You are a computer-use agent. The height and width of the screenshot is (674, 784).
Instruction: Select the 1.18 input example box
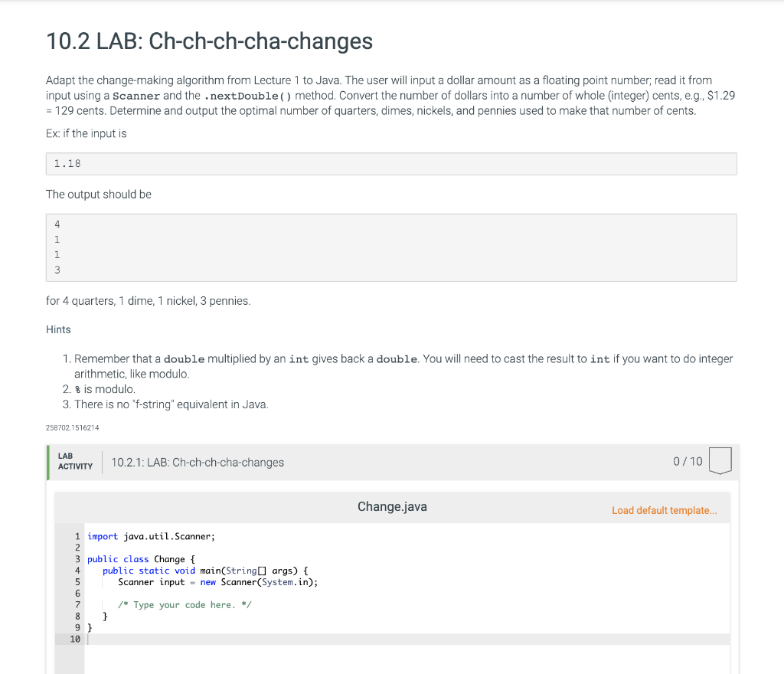tap(391, 163)
